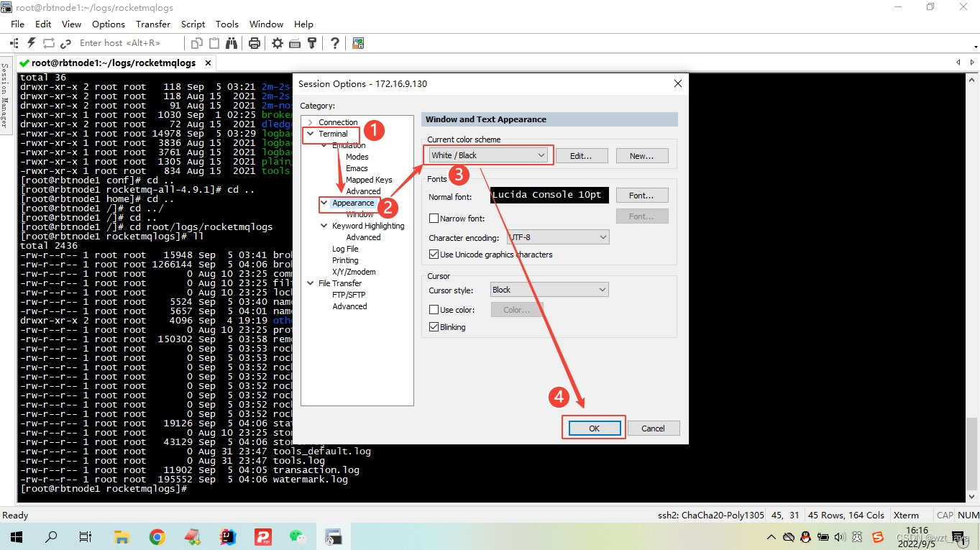Click the Print toolbar icon

255,43
